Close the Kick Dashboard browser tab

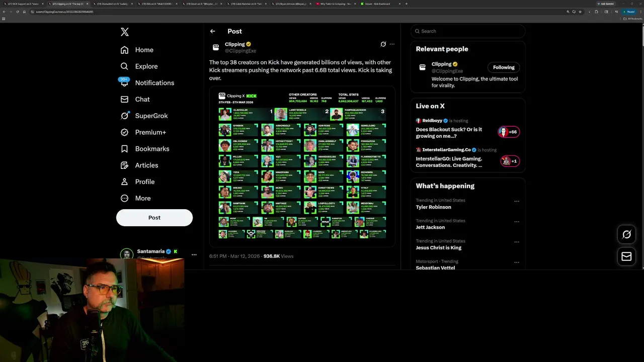pyautogui.click(x=399, y=4)
